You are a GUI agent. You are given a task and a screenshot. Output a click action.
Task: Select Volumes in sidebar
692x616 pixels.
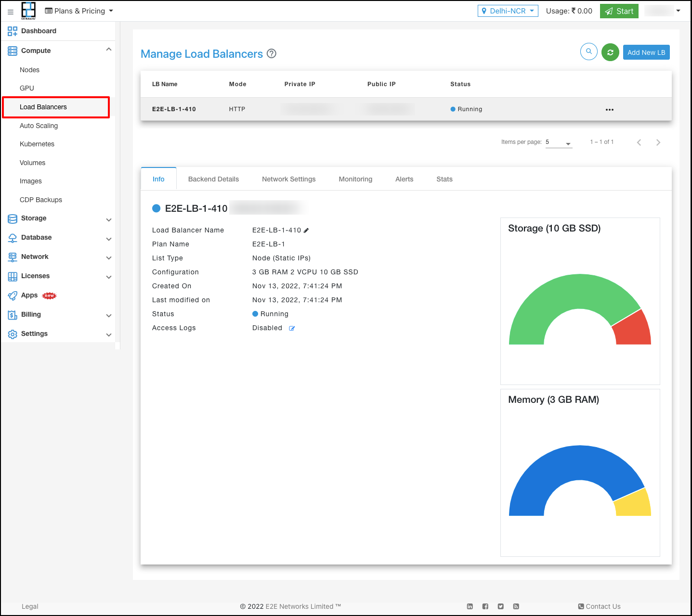click(32, 163)
